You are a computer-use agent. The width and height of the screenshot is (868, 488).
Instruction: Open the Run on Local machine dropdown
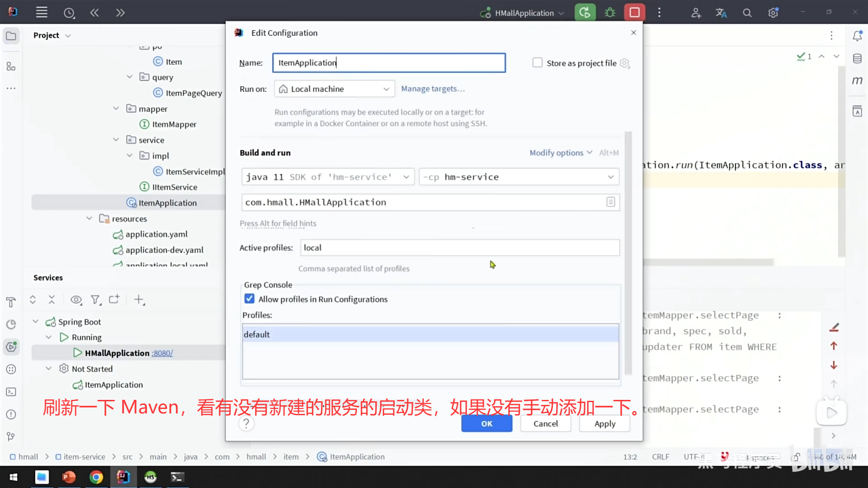[335, 89]
